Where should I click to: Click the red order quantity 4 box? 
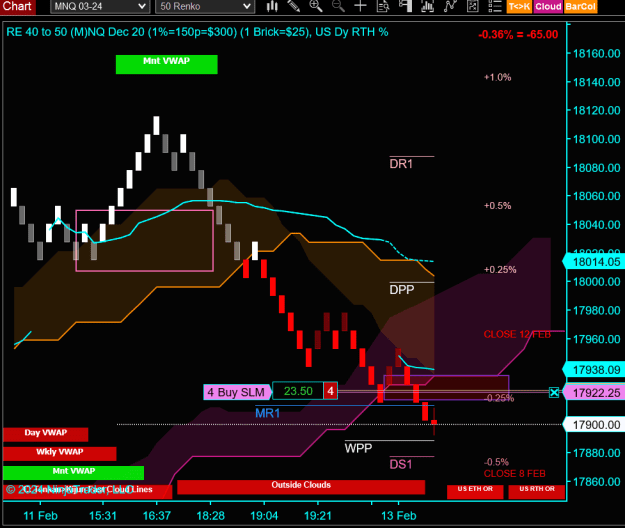click(x=330, y=391)
